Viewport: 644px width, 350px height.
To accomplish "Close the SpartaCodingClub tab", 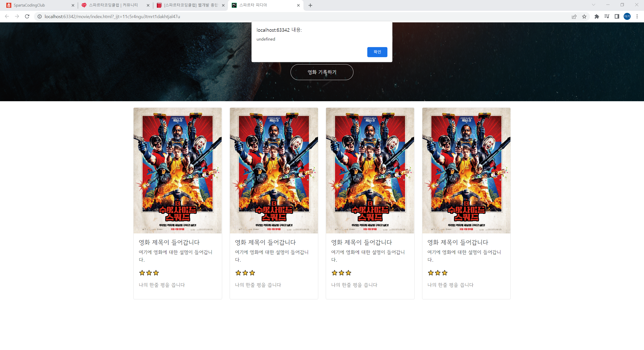I will 73,5.
